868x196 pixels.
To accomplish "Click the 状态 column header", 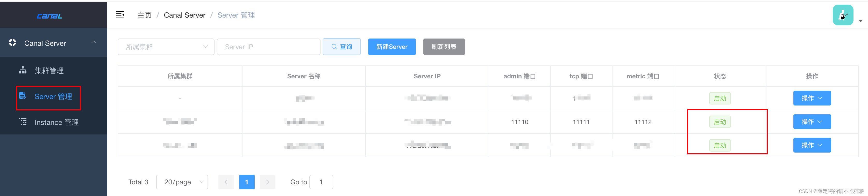I will coord(720,76).
